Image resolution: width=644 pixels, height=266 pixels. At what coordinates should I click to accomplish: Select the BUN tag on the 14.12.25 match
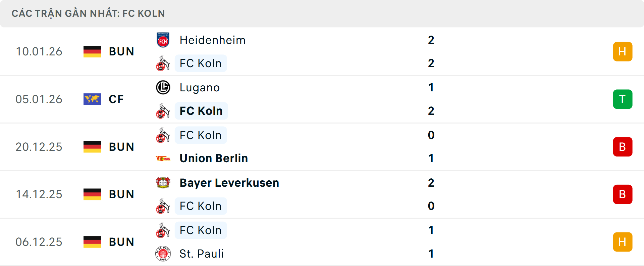click(x=121, y=194)
